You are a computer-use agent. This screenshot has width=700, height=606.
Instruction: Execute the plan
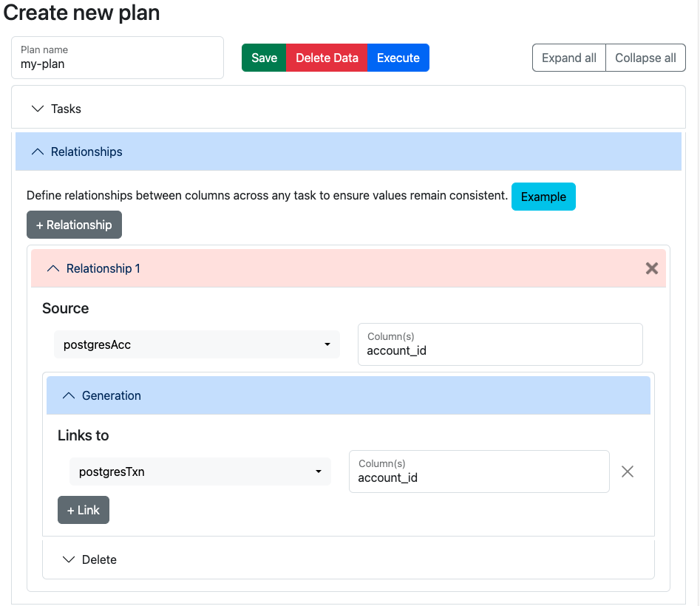pos(398,58)
